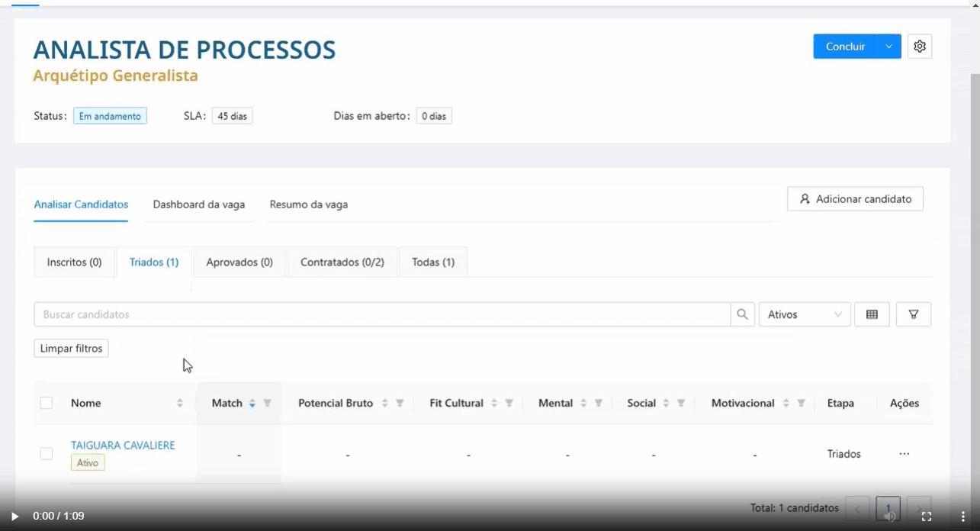Screen dimensions: 980x531
Task: Open the Ativos status dropdown
Action: click(805, 314)
